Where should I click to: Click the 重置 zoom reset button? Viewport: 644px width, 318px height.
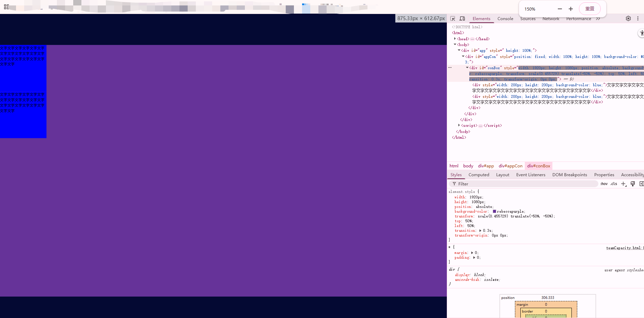click(590, 9)
